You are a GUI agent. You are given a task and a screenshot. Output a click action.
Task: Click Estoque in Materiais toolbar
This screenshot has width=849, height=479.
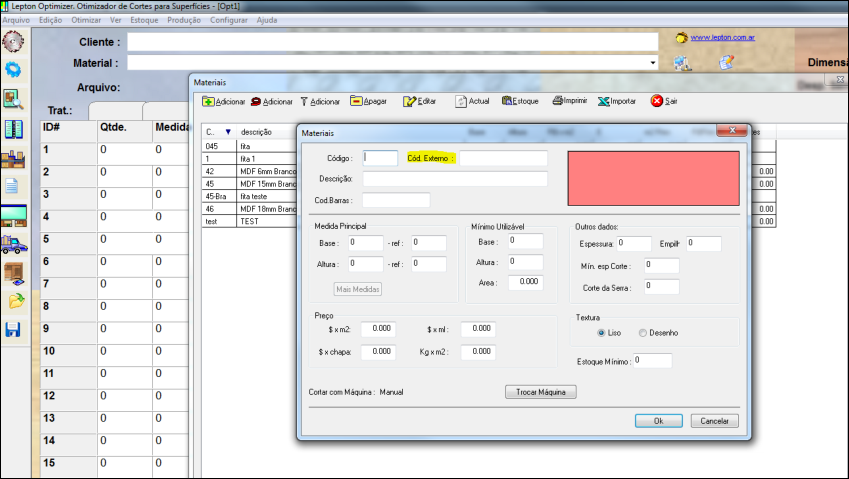coord(520,101)
